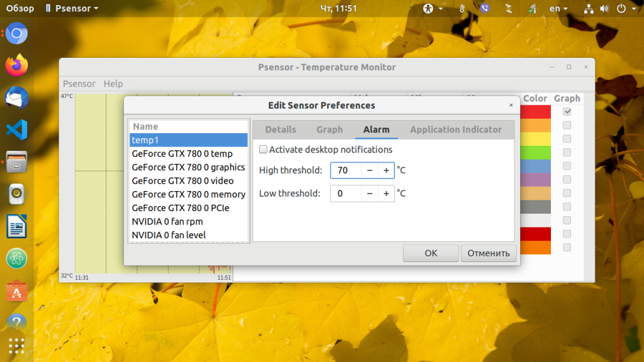Open the volume icon in the top bar
Viewport: 644px width, 362px height.
point(604,9)
